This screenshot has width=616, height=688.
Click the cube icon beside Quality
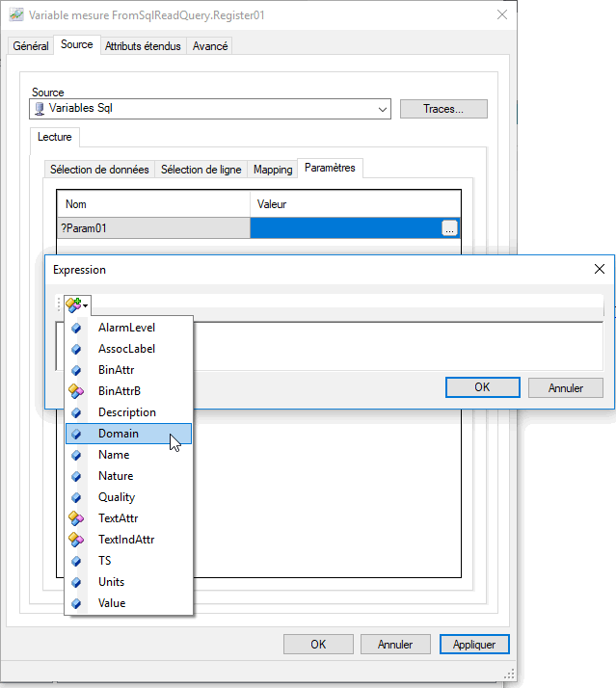(x=77, y=497)
